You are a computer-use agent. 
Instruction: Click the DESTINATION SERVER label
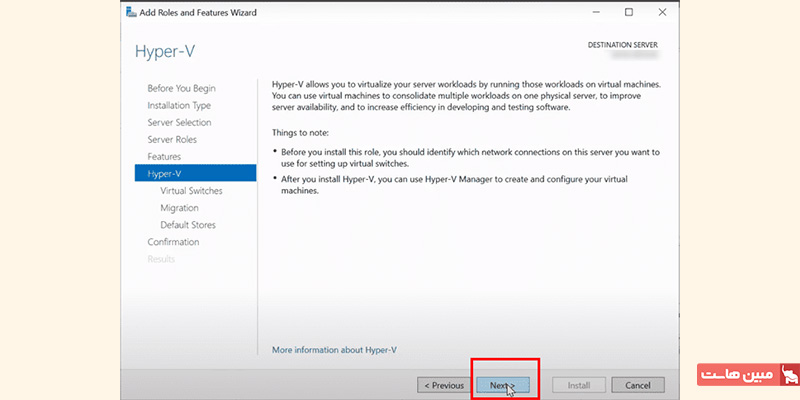coord(622,45)
